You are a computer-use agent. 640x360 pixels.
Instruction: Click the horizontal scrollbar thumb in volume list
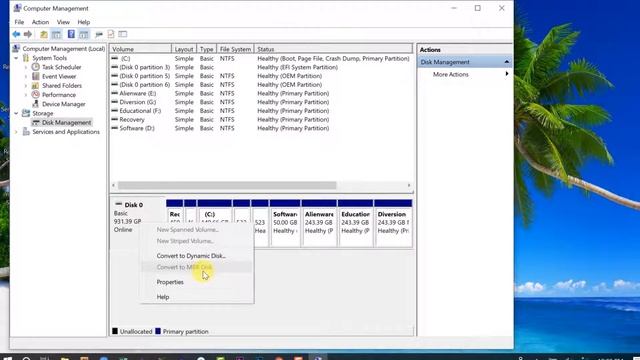pos(227,185)
